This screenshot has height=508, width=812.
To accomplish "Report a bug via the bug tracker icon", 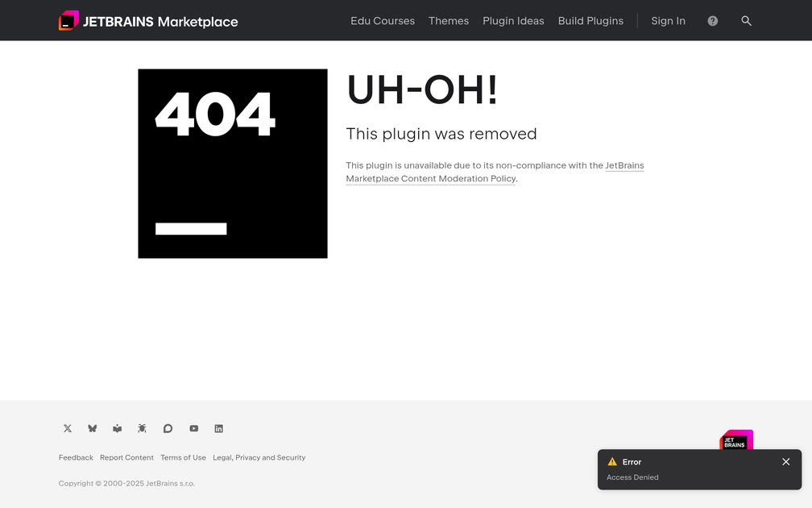I will (x=142, y=428).
